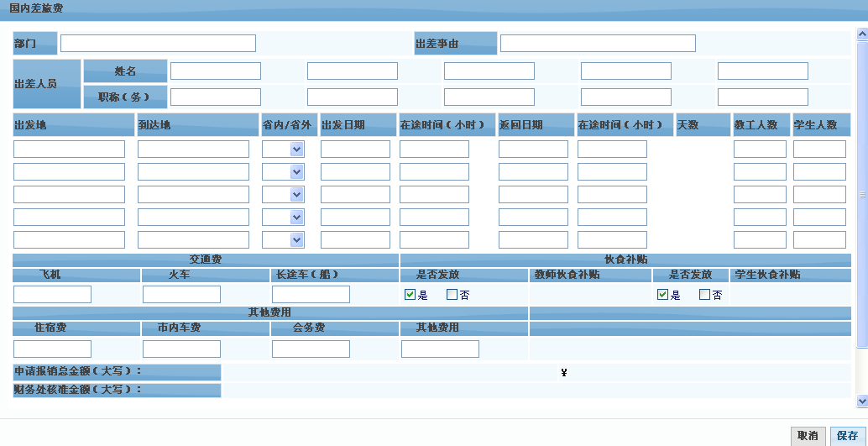This screenshot has height=446, width=868.
Task: Click the 会务费 input box
Action: click(x=311, y=349)
